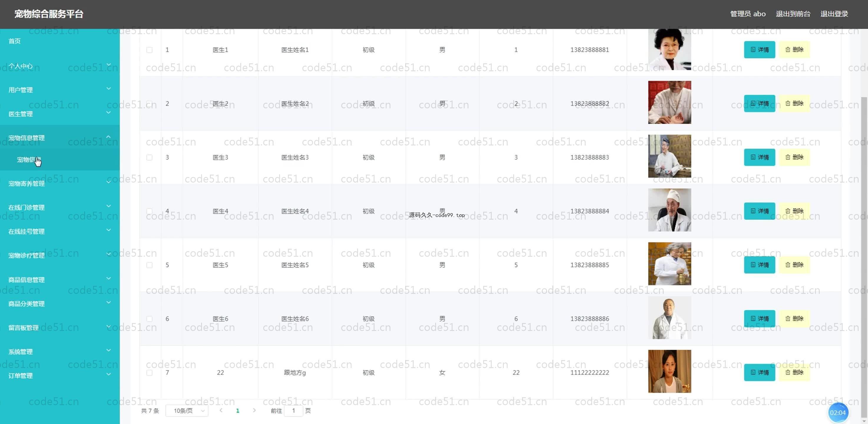Go to the next page arrow

pyautogui.click(x=254, y=410)
